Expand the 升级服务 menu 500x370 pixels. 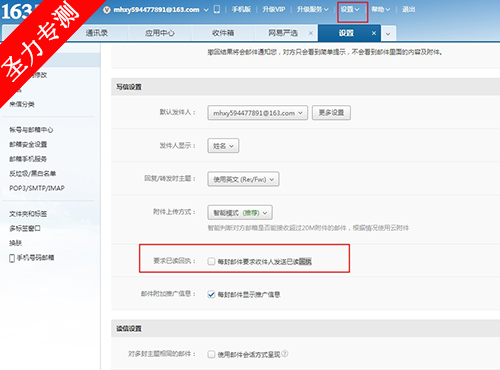(x=313, y=9)
